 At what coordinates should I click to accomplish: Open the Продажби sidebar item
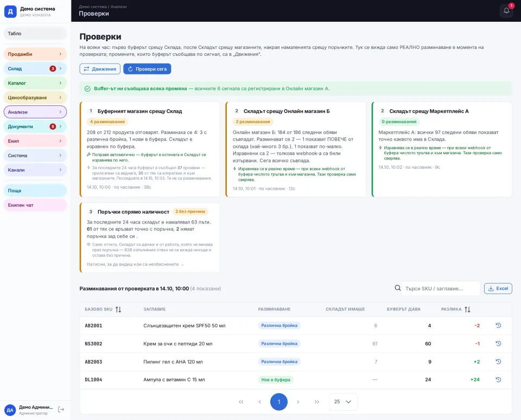pos(35,54)
